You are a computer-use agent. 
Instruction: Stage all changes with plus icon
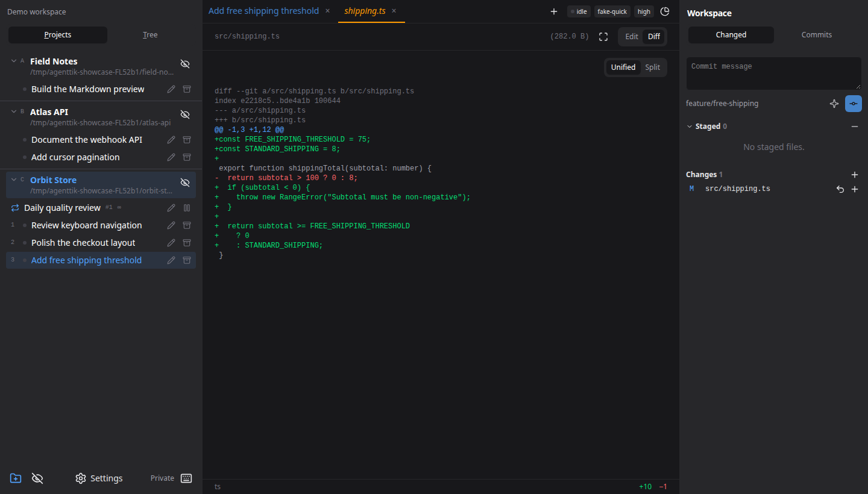[x=855, y=175]
